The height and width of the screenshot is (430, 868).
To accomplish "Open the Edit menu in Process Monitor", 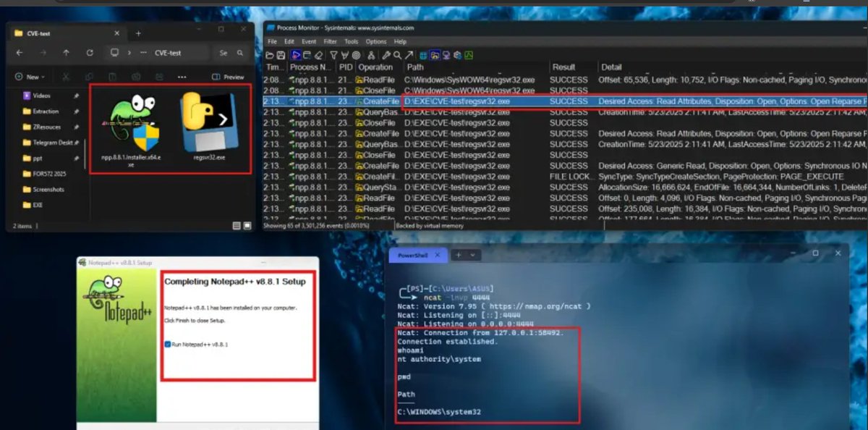I will (289, 41).
